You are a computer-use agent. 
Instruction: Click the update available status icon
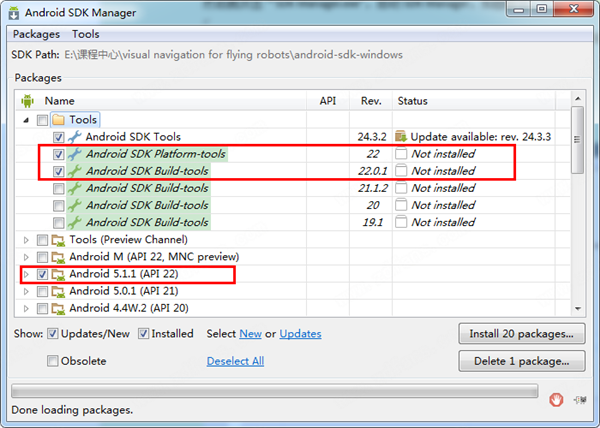click(401, 137)
